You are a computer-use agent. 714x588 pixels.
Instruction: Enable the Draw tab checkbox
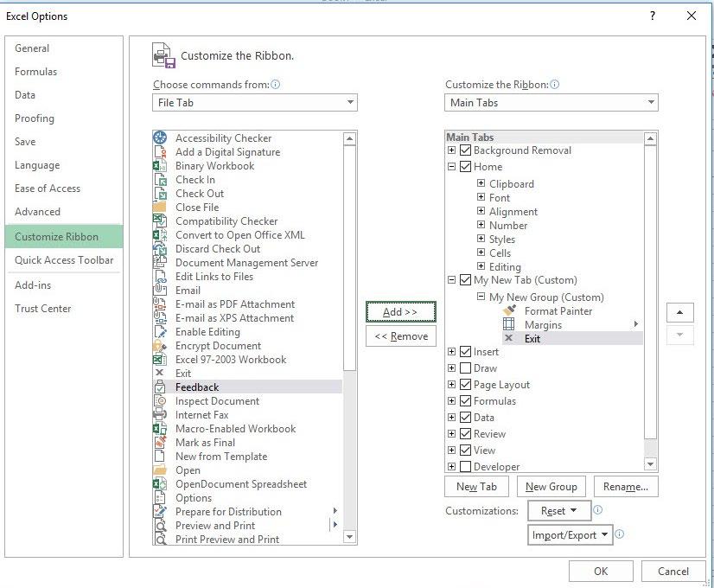(x=465, y=368)
